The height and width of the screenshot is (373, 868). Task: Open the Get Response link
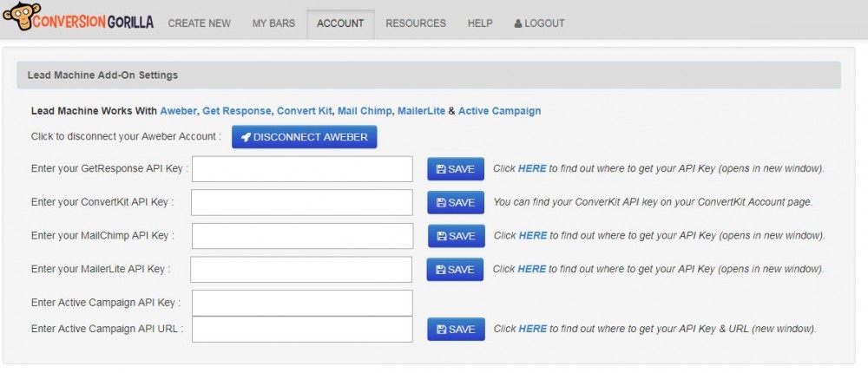[x=236, y=111]
